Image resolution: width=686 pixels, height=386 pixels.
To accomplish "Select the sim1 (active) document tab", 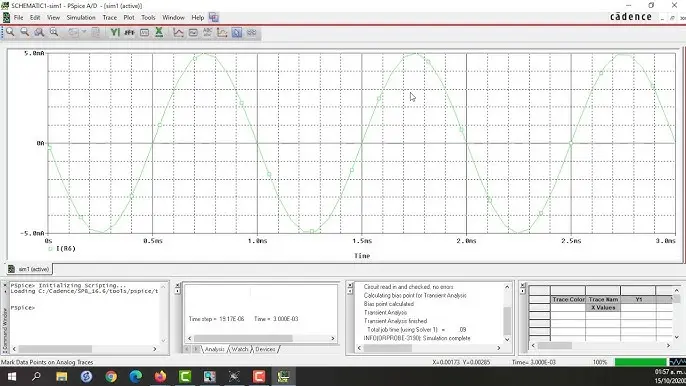I will tap(29, 269).
